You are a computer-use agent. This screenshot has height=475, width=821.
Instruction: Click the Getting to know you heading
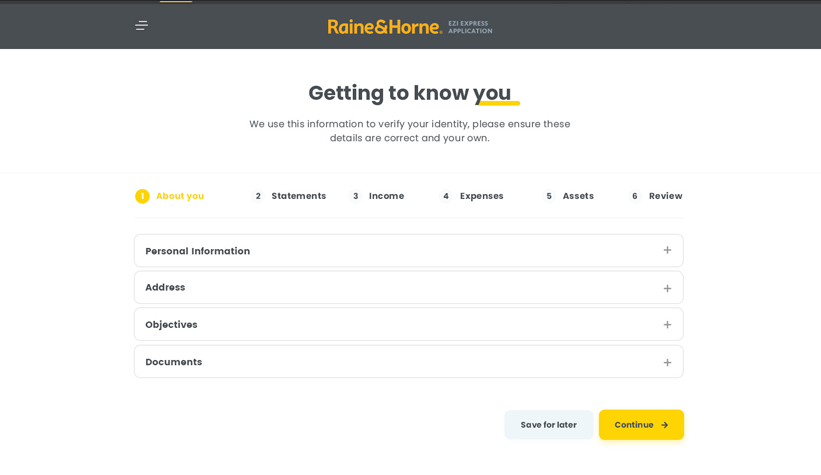409,93
